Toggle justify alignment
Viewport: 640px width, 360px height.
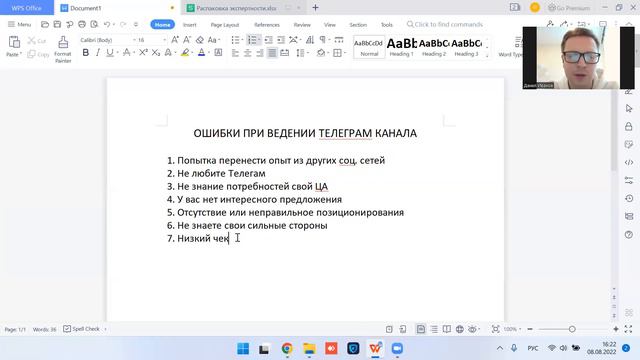pos(272,53)
